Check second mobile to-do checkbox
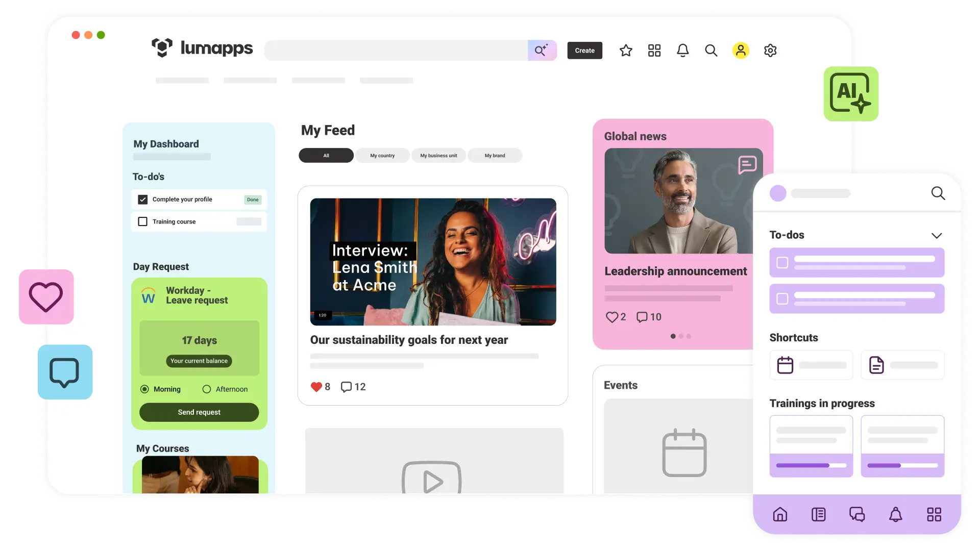This screenshot has height=551, width=980. pos(782,298)
